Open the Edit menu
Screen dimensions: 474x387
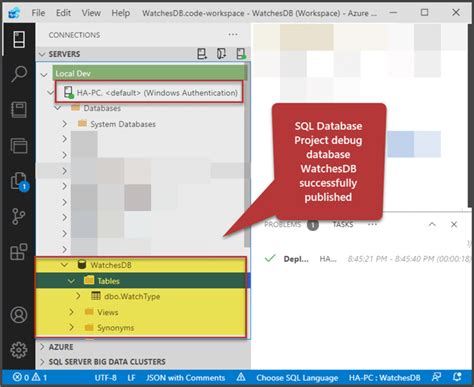[x=63, y=13]
